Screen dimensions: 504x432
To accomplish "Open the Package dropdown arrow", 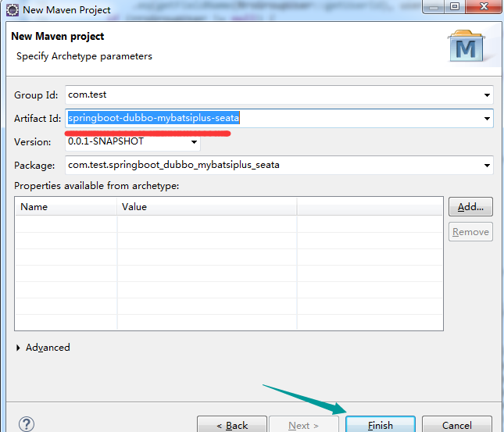I will [487, 166].
